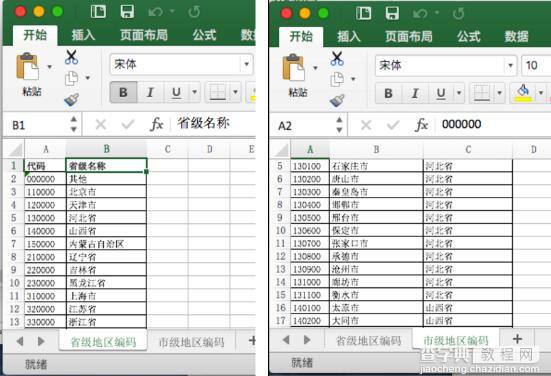The image size is (551, 376).
Task: Select column B header in left sheet
Action: tap(106, 149)
